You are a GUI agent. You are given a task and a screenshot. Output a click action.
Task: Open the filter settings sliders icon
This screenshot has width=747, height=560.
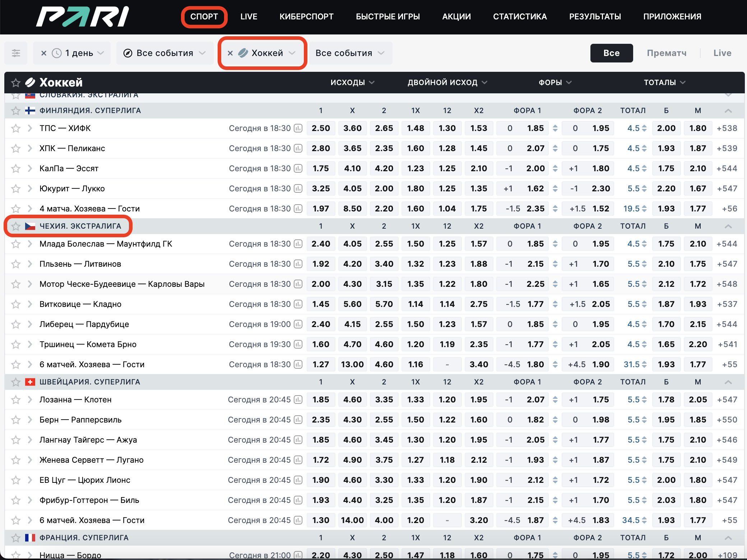tap(16, 53)
